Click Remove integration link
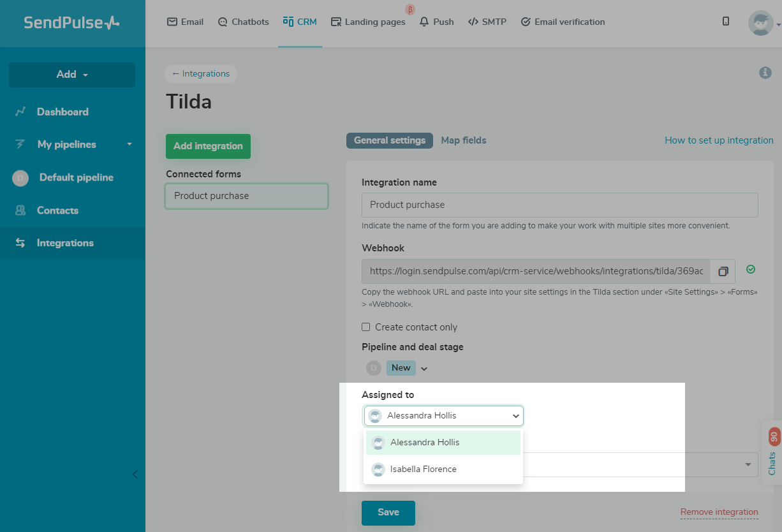The height and width of the screenshot is (532, 782). pos(719,512)
